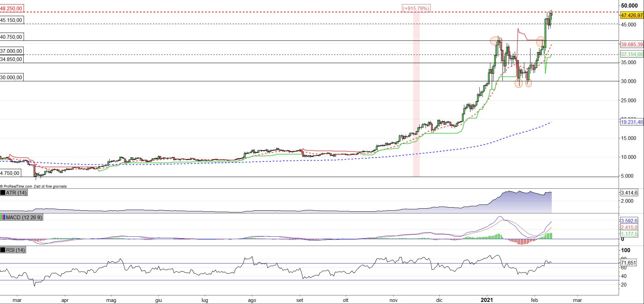Select the RSI (14) panel label
Viewport: 644px width, 304px height.
tap(15, 250)
